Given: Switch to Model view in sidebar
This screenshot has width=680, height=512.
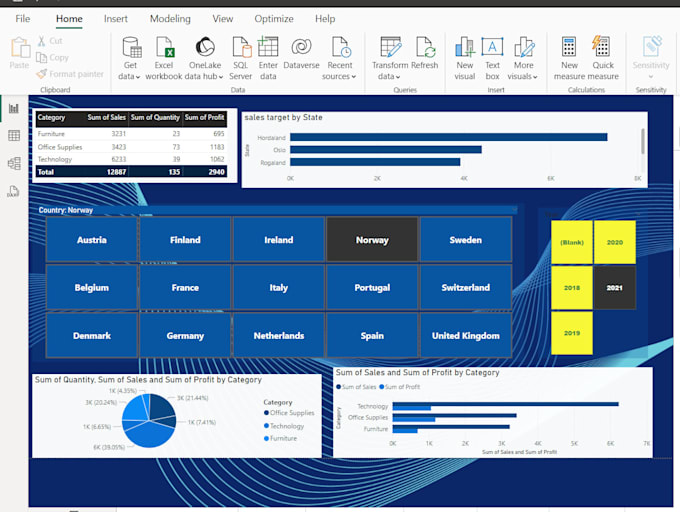Looking at the screenshot, I should pos(14,163).
